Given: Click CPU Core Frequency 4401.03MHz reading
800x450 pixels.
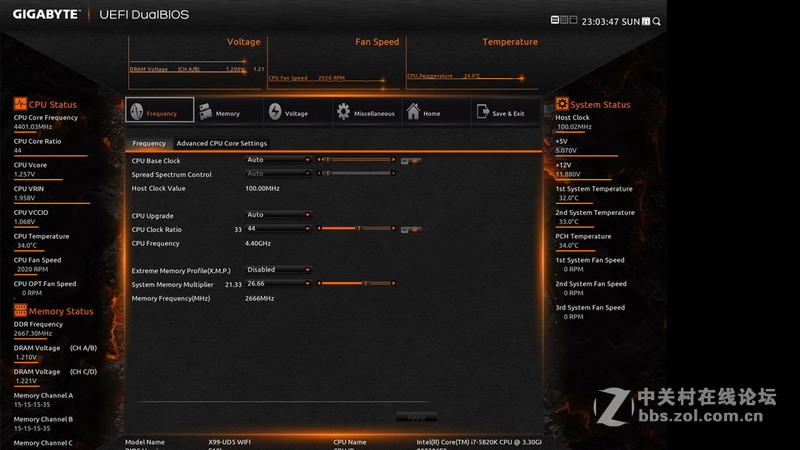Looking at the screenshot, I should (x=33, y=127).
